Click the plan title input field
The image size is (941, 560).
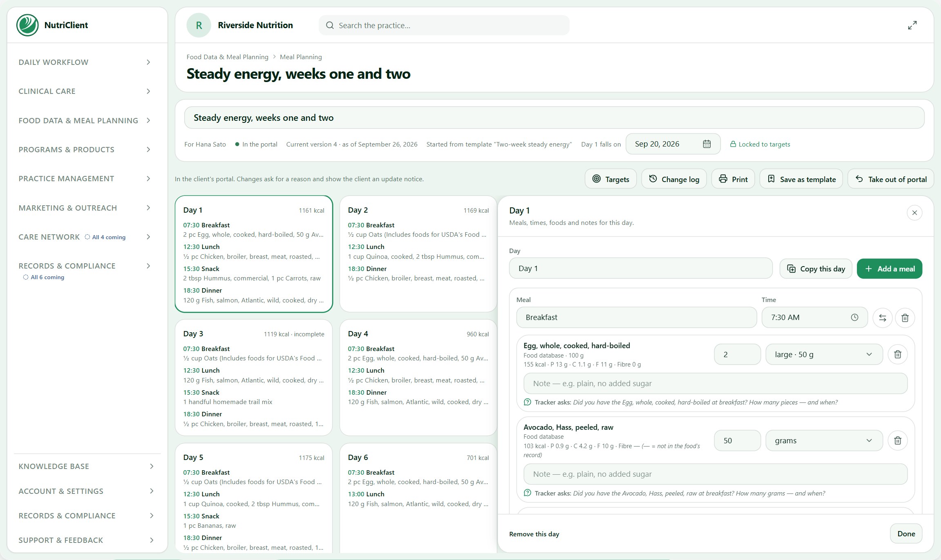coord(554,118)
